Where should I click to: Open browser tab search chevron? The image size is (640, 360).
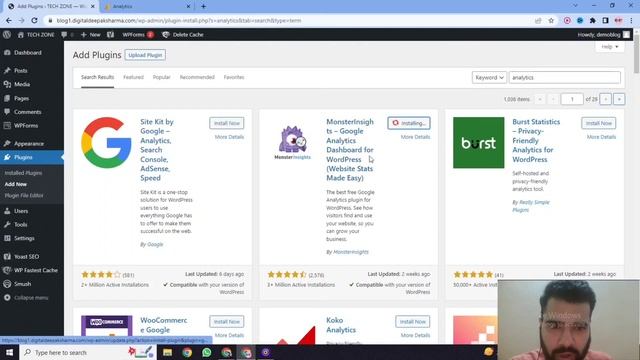[575, 6]
